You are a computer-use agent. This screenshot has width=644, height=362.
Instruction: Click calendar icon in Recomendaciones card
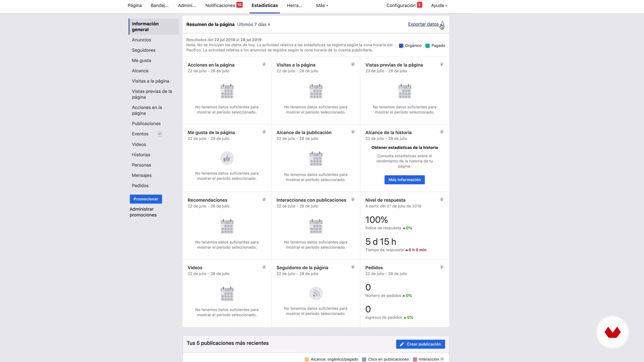pos(227,226)
